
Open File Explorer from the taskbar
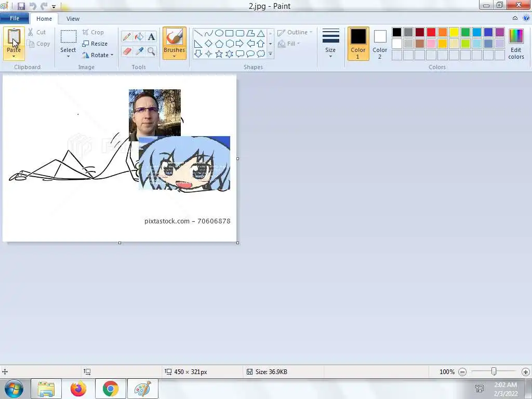click(x=46, y=389)
